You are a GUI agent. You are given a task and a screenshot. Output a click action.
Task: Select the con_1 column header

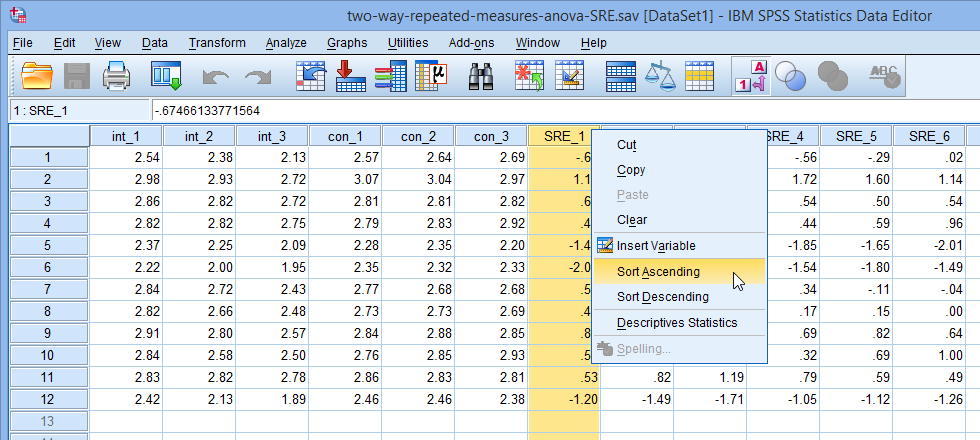[345, 136]
